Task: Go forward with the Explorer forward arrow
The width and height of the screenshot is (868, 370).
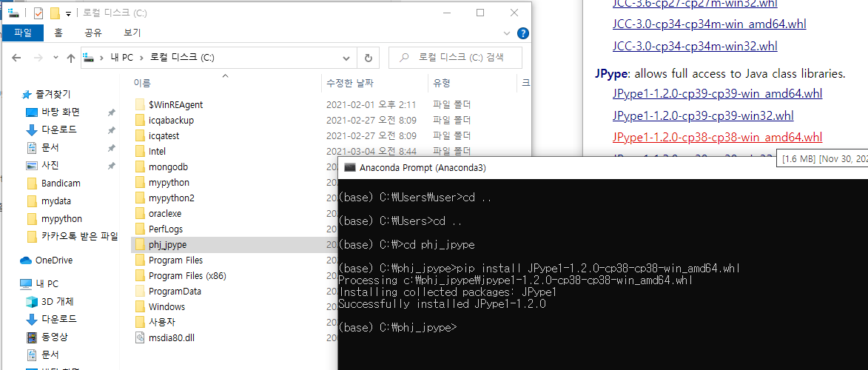Action: point(38,58)
